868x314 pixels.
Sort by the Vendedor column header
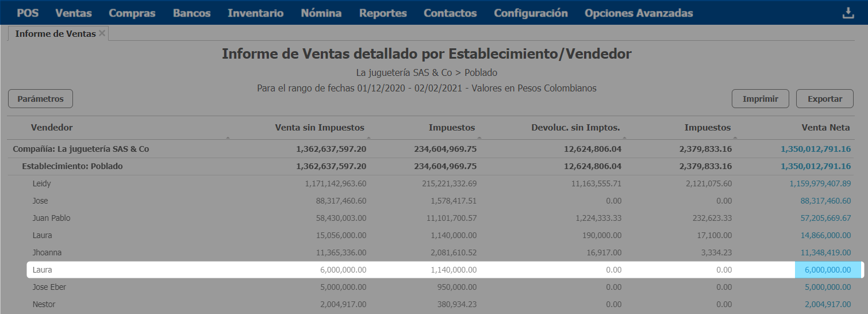coord(52,128)
